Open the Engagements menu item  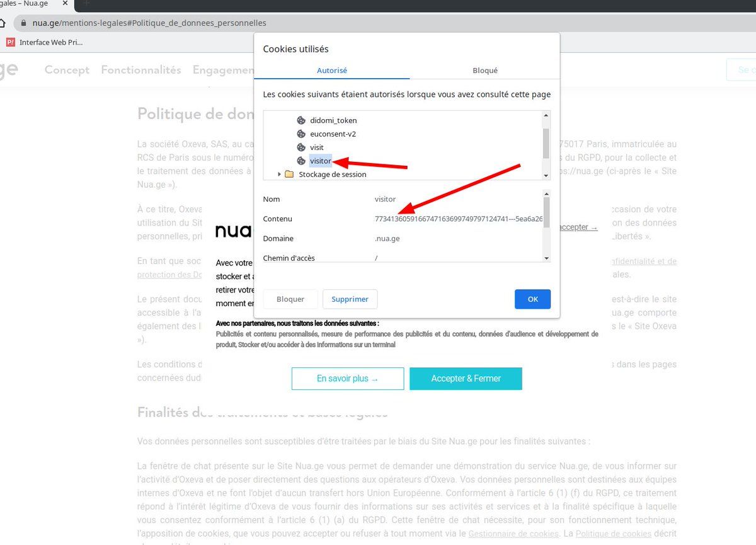click(223, 70)
